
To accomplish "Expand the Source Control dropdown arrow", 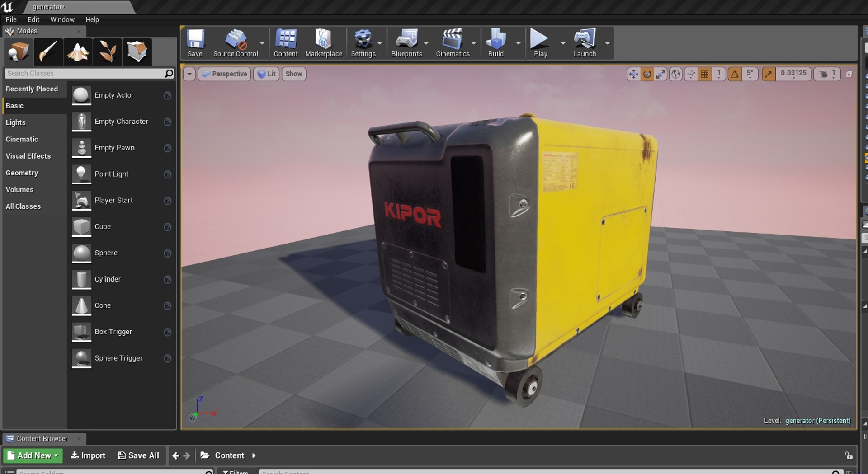I will tap(262, 43).
